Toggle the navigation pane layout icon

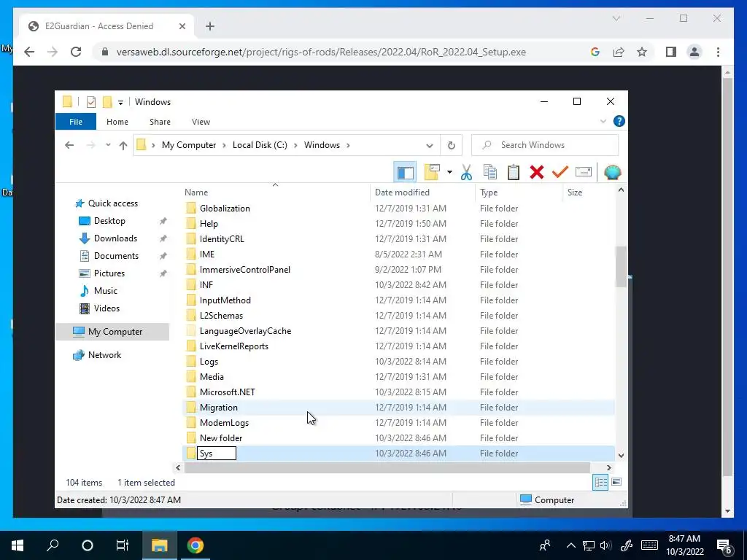click(406, 172)
